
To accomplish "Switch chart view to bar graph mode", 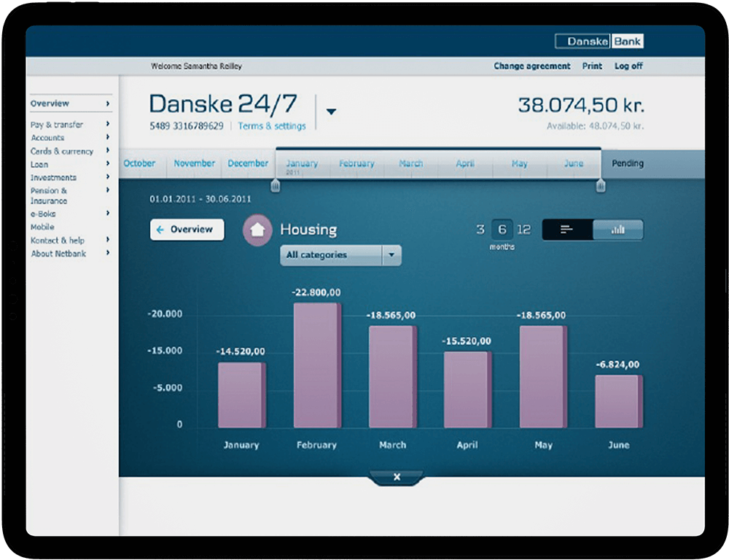I will [619, 229].
